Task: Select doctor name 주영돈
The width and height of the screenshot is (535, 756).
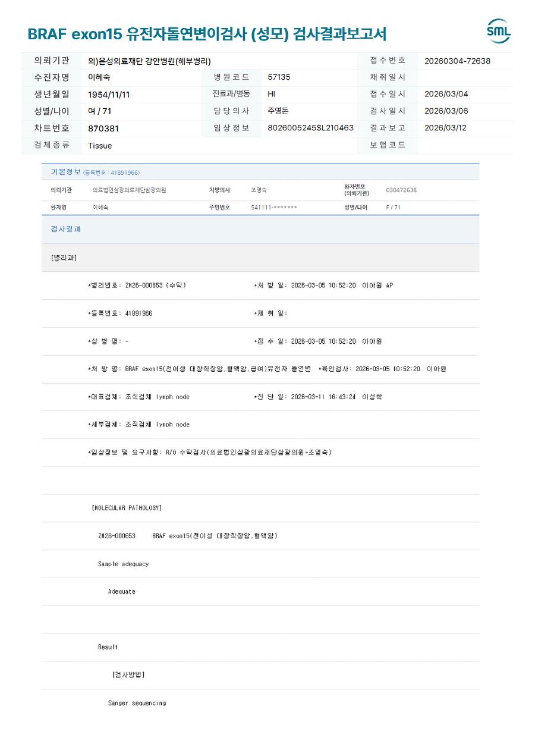Action: point(278,111)
